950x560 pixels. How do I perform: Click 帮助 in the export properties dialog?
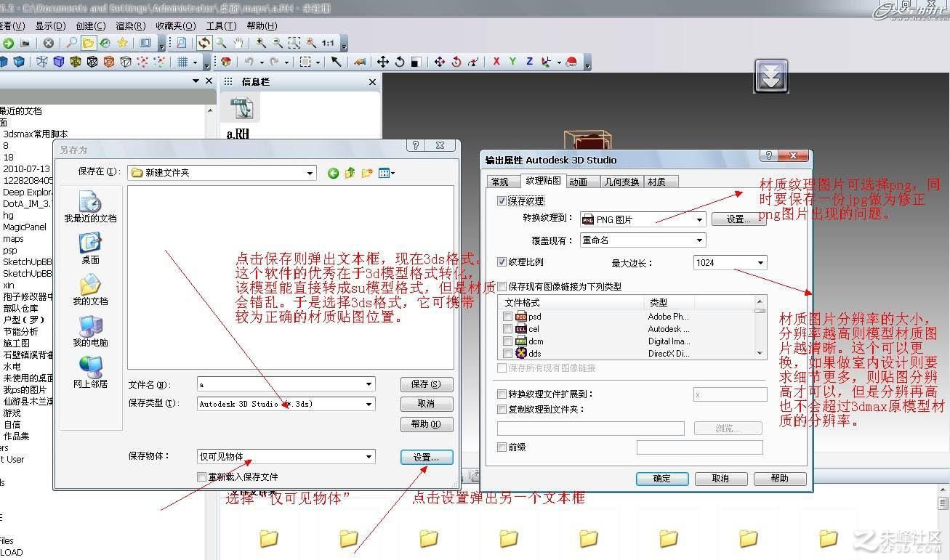pyautogui.click(x=780, y=479)
